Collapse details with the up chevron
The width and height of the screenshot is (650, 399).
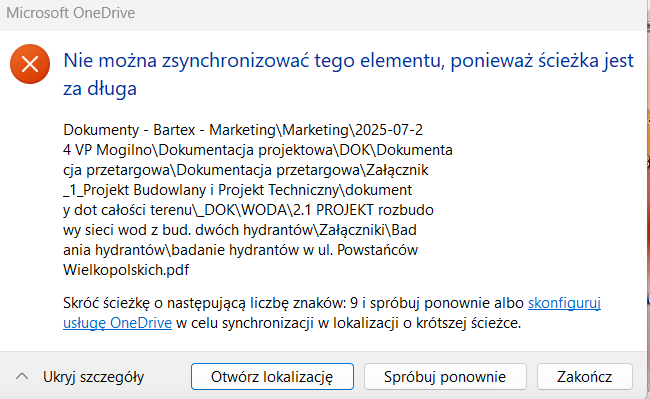[22, 377]
